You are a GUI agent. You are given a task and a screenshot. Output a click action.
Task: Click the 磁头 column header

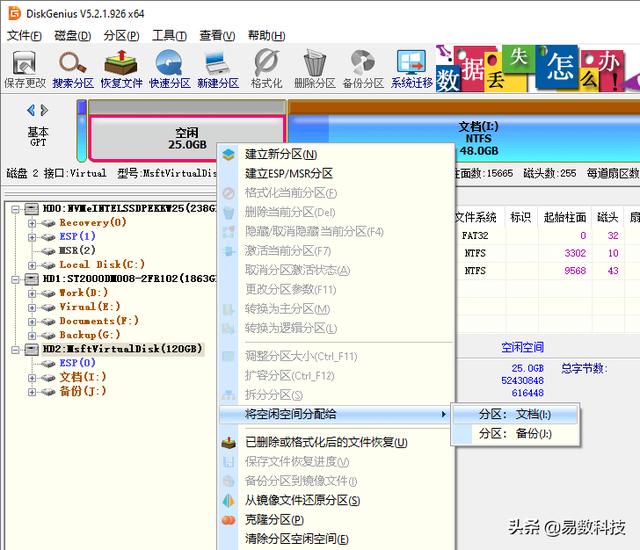coord(607,217)
